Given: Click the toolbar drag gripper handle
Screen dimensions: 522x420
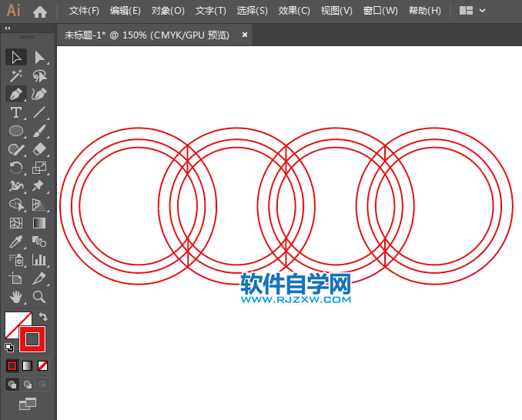Looking at the screenshot, I should (x=27, y=37).
